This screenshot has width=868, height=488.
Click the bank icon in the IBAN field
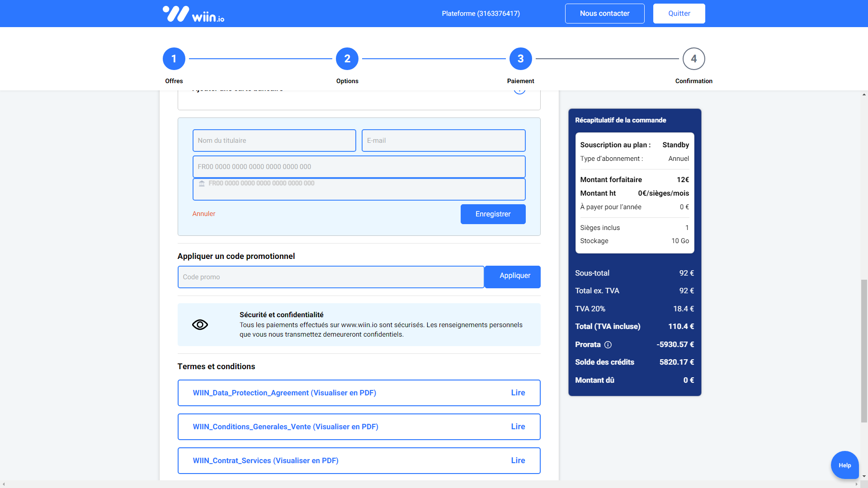point(202,183)
